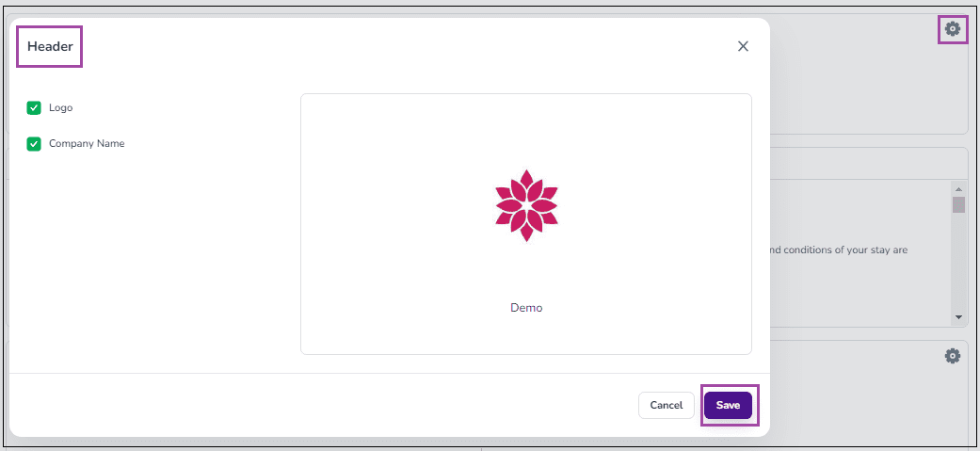Click the Company Name label text

[x=87, y=143]
